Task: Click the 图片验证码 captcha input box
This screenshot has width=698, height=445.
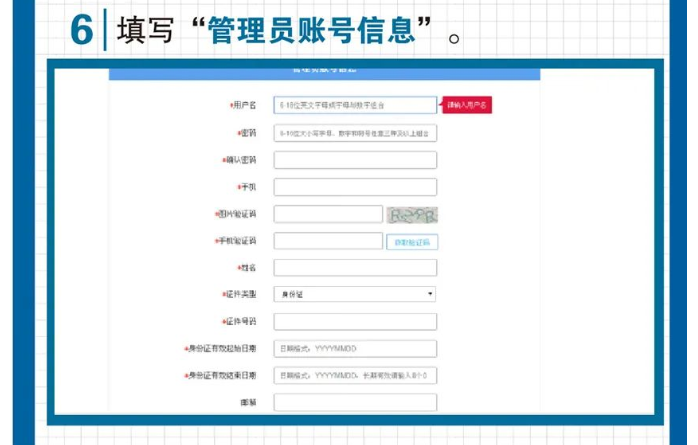Action: pyautogui.click(x=328, y=214)
